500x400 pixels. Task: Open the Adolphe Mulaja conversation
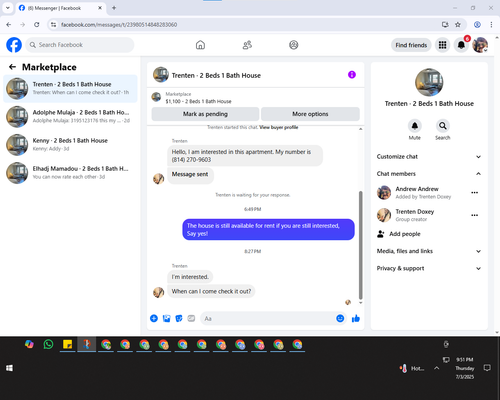(70, 117)
